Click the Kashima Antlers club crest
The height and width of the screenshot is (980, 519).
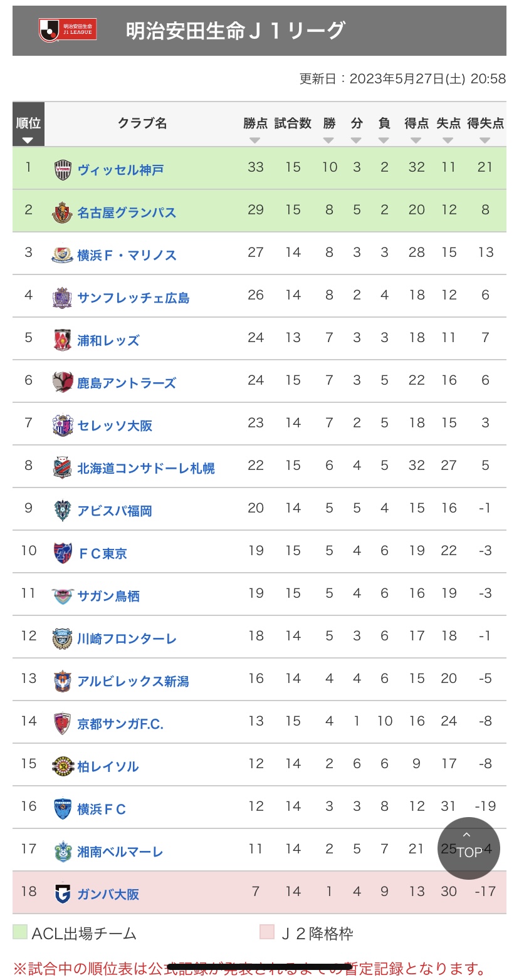63,382
